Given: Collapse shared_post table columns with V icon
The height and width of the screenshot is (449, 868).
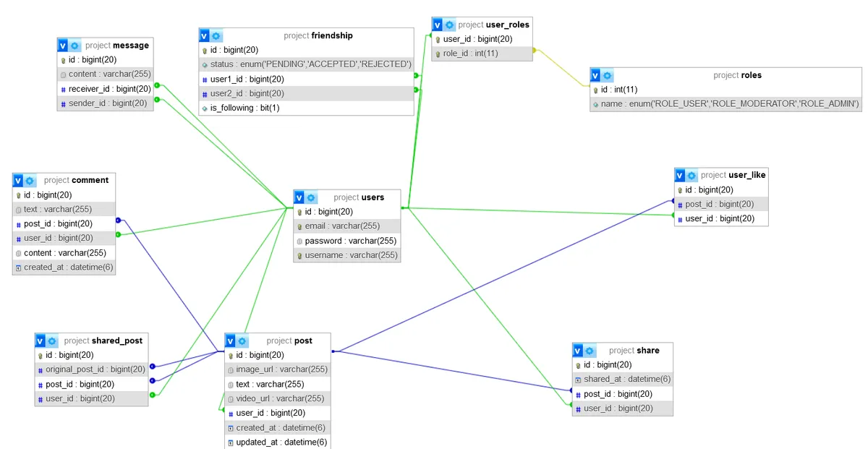Looking at the screenshot, I should point(41,341).
